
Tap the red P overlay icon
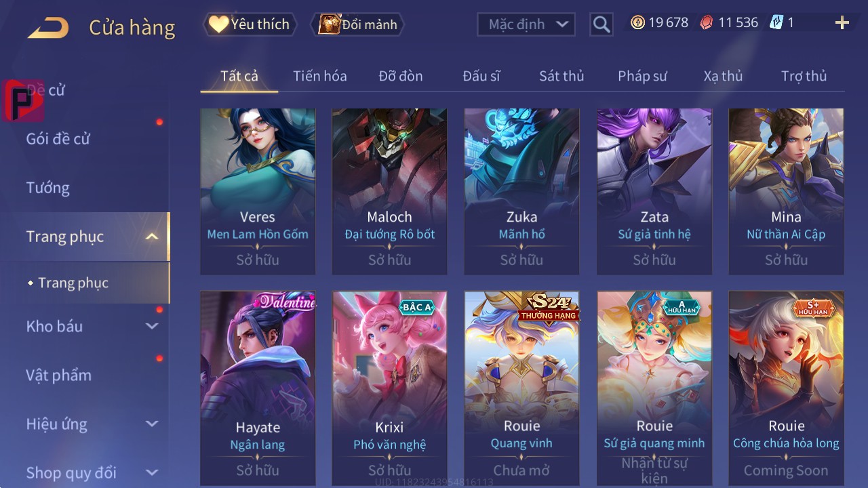click(22, 101)
